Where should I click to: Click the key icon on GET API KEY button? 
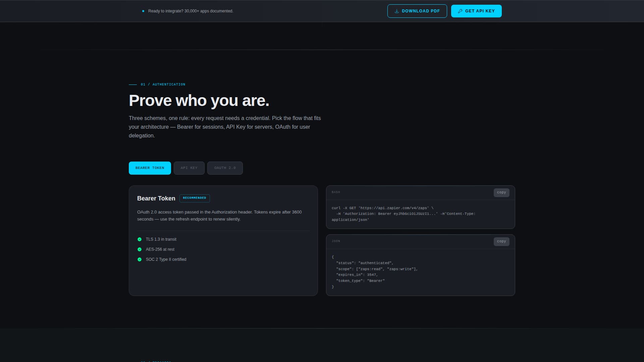460,11
